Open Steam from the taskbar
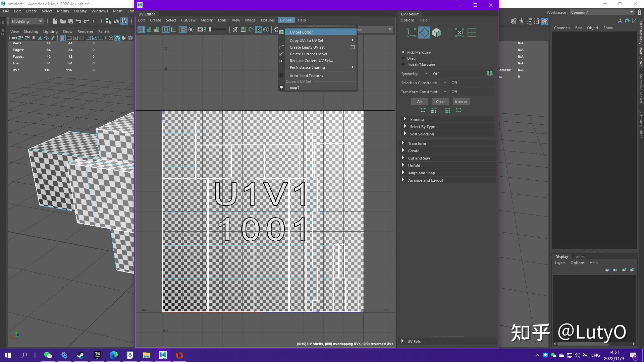644x362 pixels. click(x=80, y=355)
